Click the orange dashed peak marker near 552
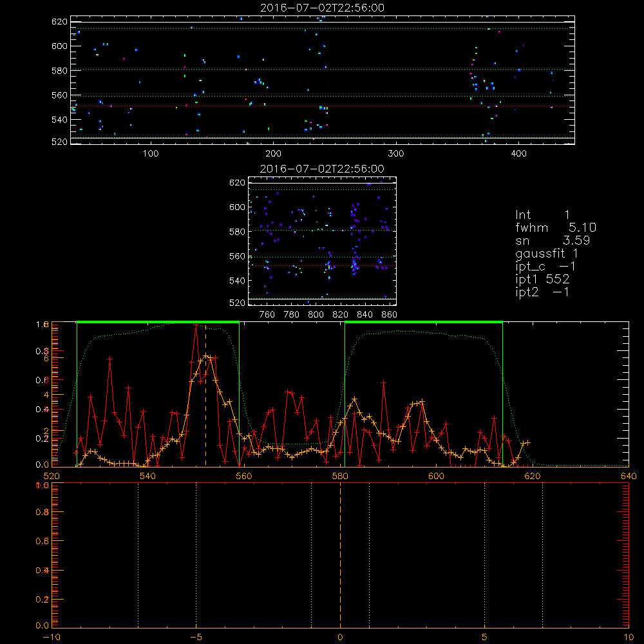 tap(206, 394)
